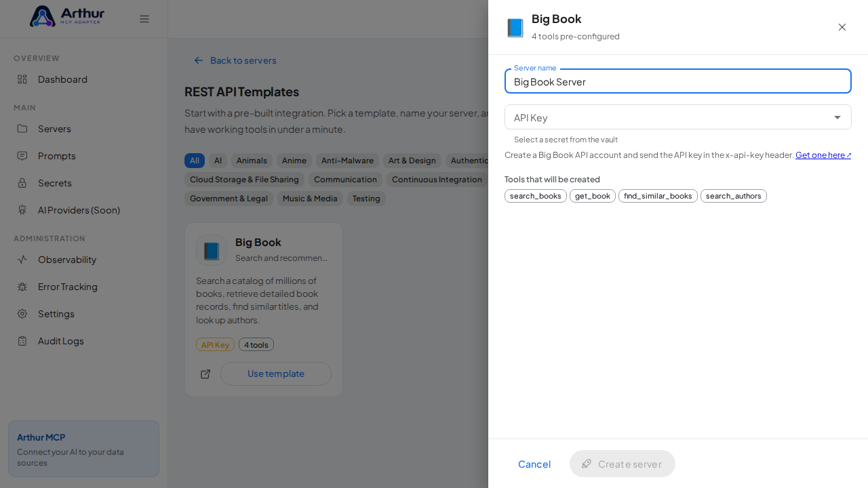
Task: Click 'Tools that will be created' label
Action: (x=552, y=180)
